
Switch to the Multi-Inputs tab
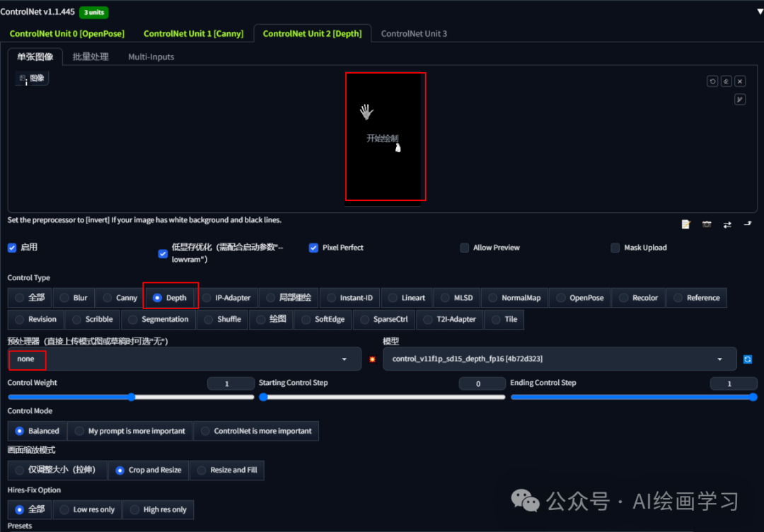pos(151,57)
